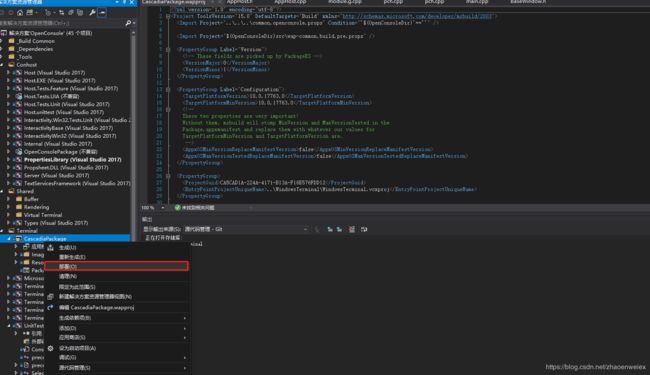This screenshot has width=650, height=375.
Task: Open the schemas.microsoft.com msbuild URL link
Action: (417, 17)
